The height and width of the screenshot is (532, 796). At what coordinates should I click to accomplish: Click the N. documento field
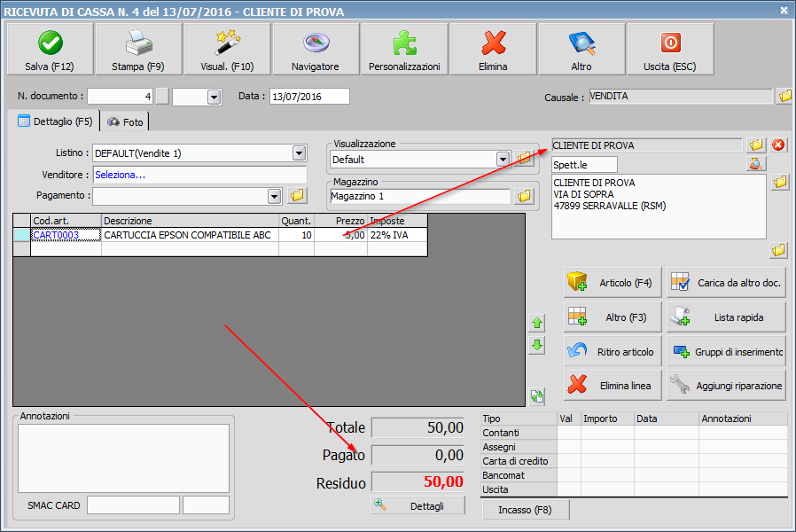click(x=120, y=97)
